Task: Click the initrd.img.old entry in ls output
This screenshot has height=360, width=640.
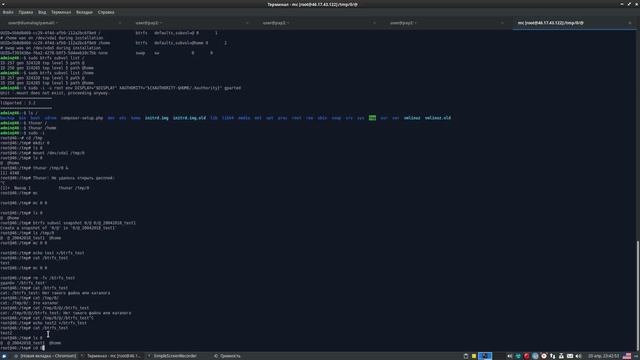Action: [189, 118]
